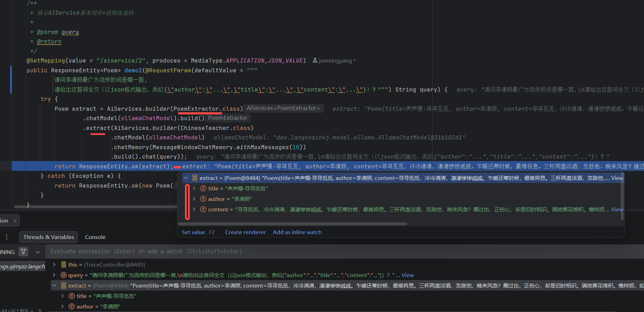Click the popup's horizontal scrollbar
Viewport: 644px width, 312px height.
click(292, 224)
